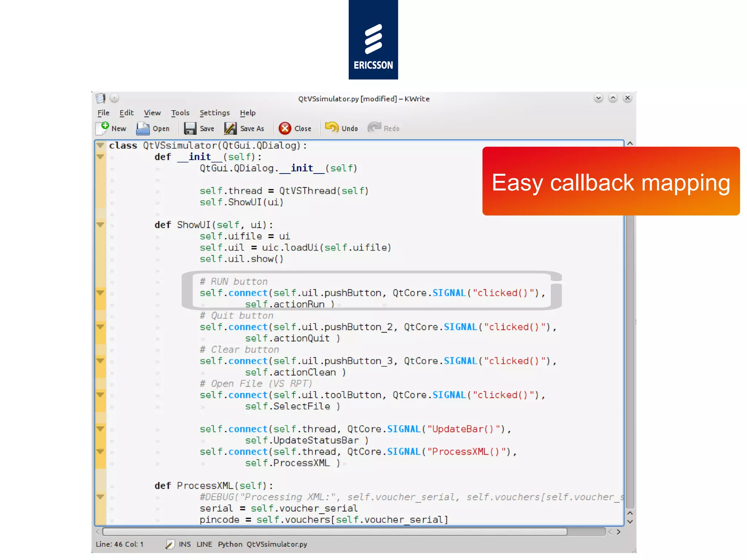The height and width of the screenshot is (560, 747).
Task: Toggle INS insert mode in status bar
Action: 185,544
